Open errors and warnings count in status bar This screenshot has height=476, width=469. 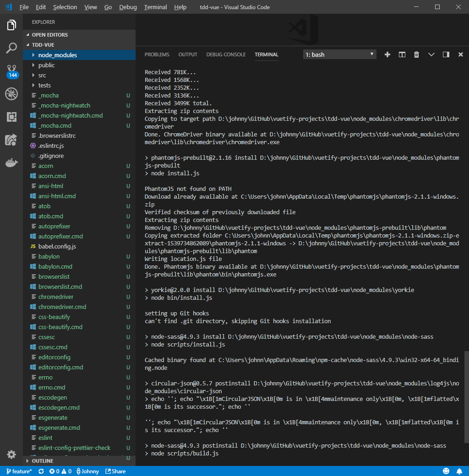coord(60,471)
